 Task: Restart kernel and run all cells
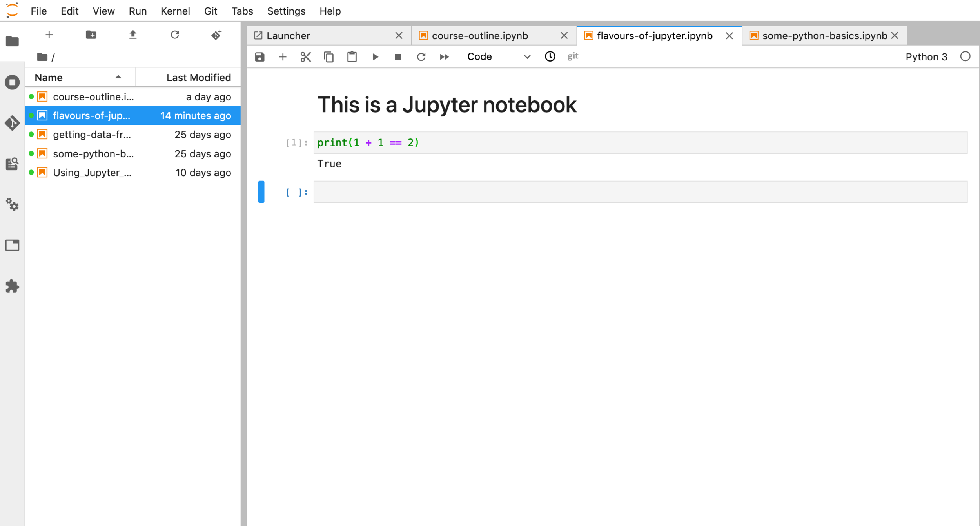pyautogui.click(x=444, y=57)
